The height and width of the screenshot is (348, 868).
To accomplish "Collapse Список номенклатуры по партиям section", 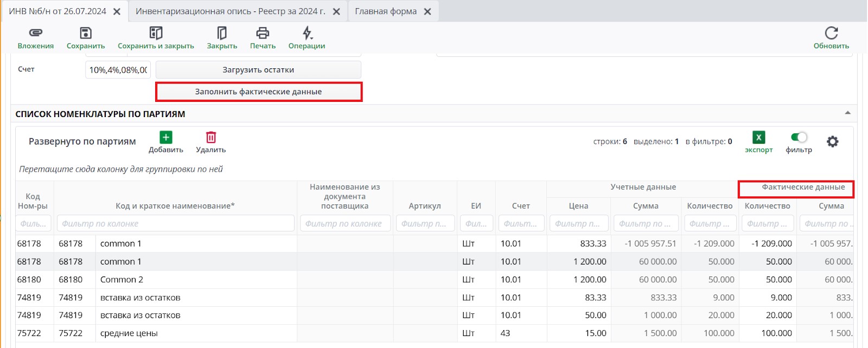I will tap(847, 113).
